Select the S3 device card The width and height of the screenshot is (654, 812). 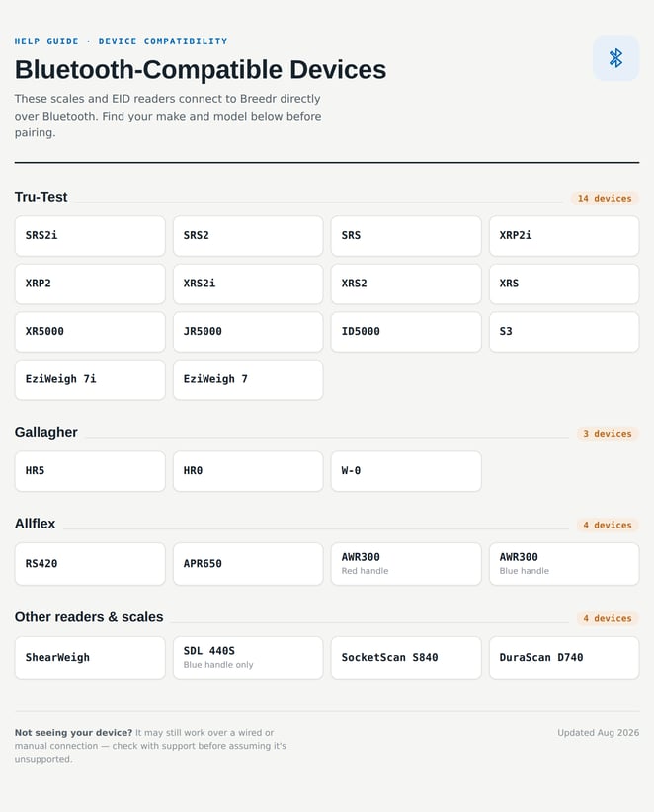tap(564, 332)
